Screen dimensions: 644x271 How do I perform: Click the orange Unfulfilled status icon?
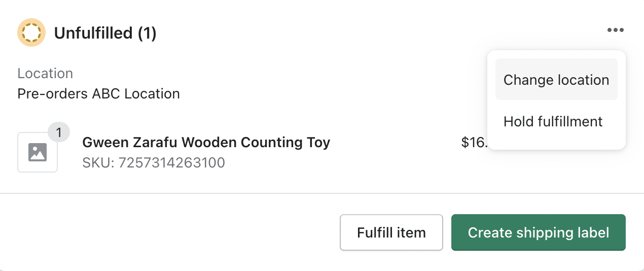pyautogui.click(x=31, y=32)
